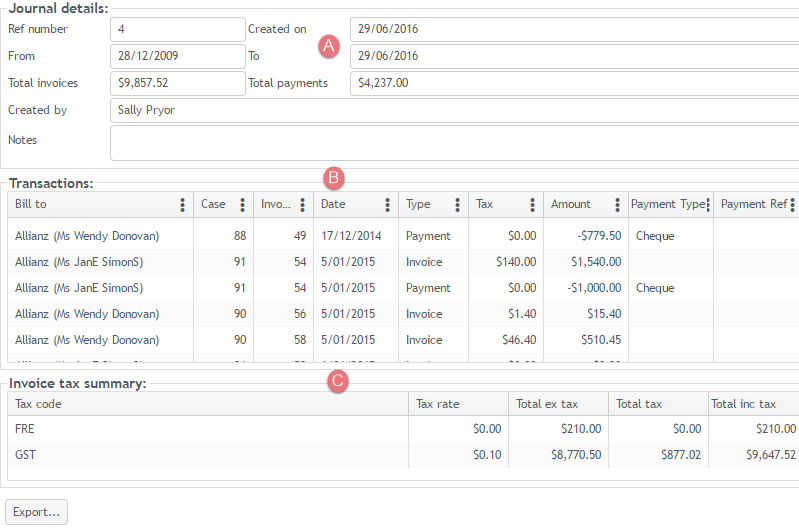Click the From date field
Viewport: 799px width, 528px height.
(178, 56)
